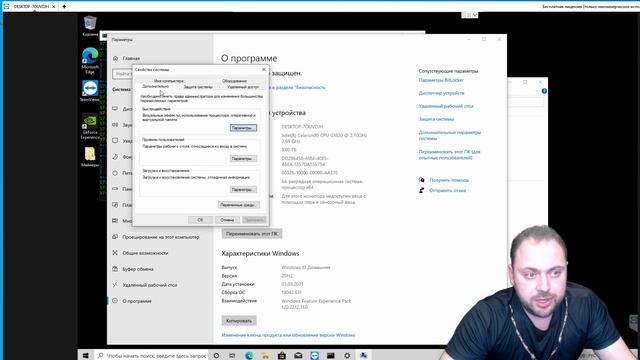The image size is (640, 360).
Task: Close the Свойства системы dialog
Action: (x=264, y=69)
